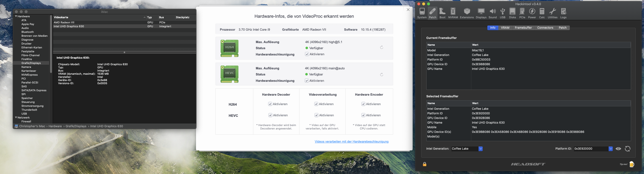
Task: Switch to the Connectors tab in Hackintool
Action: [545, 28]
